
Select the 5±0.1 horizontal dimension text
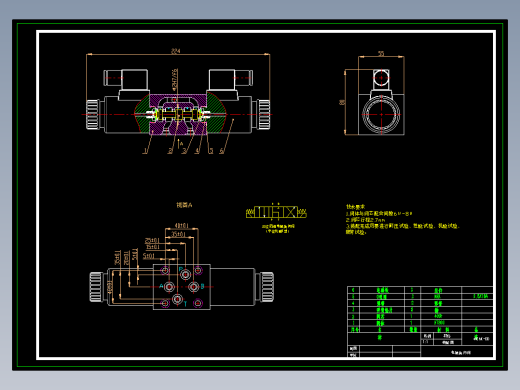coord(149,256)
